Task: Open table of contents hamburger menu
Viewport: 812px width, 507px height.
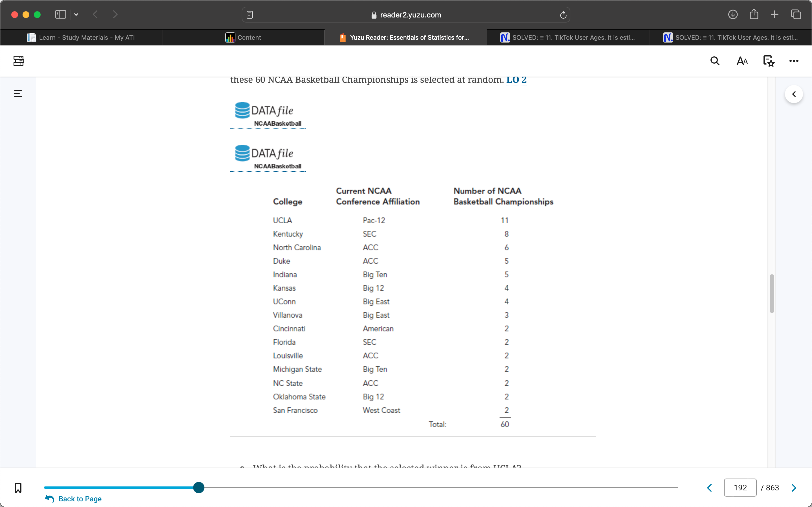Action: [x=18, y=94]
